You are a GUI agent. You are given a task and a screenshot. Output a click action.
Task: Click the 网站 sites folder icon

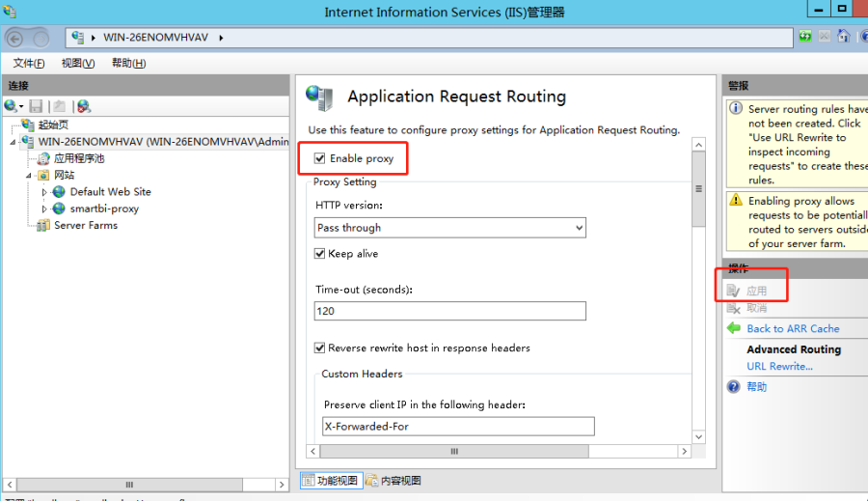(x=43, y=176)
